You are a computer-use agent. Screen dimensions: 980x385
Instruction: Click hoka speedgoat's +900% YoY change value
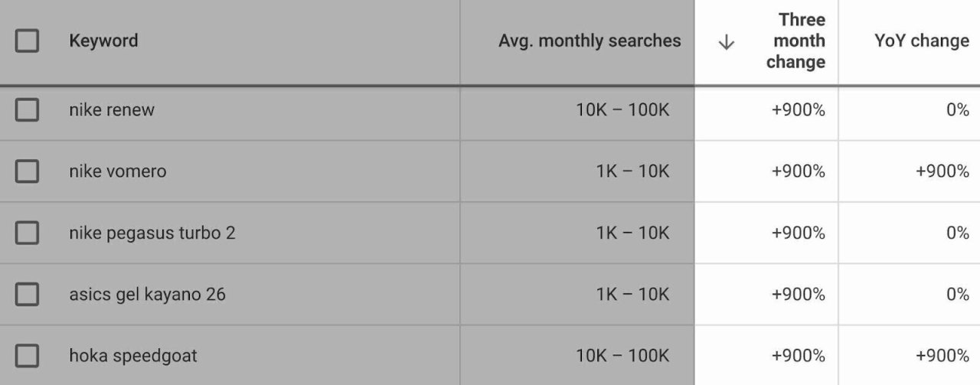[942, 355]
